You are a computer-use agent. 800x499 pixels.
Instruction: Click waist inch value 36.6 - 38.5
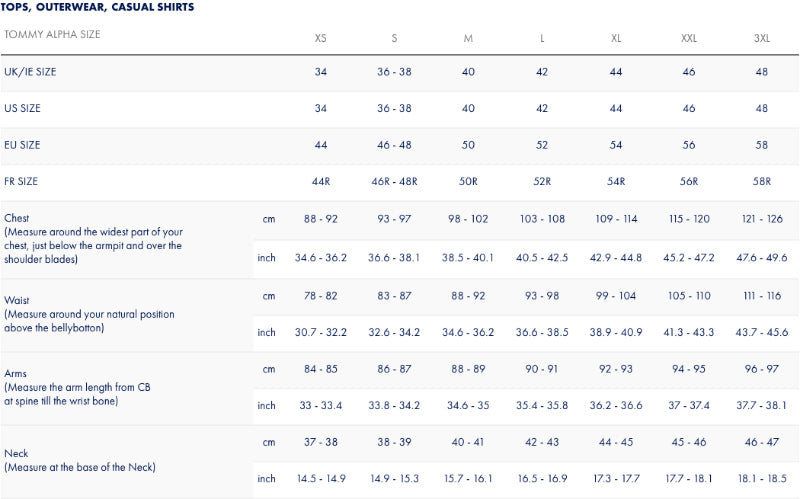point(541,332)
